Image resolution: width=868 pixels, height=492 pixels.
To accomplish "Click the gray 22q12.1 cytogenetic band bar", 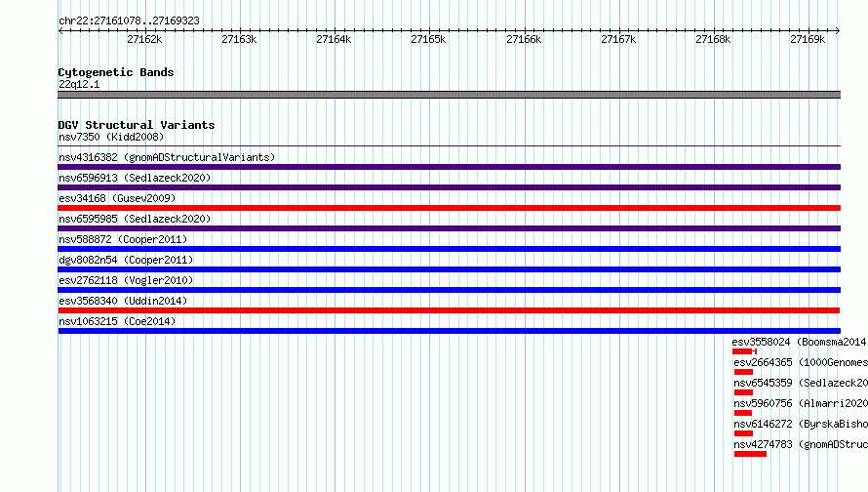I will 449,95.
